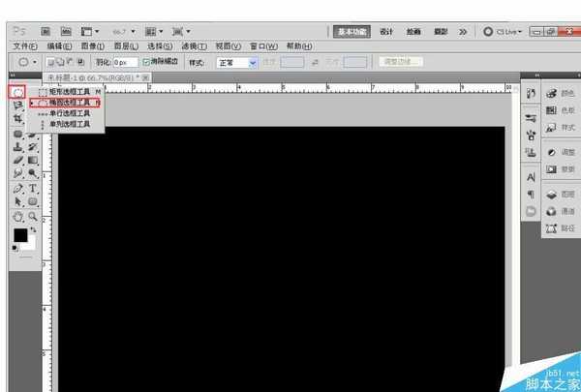Select the Hand tool
This screenshot has width=581, height=392.
(x=18, y=216)
